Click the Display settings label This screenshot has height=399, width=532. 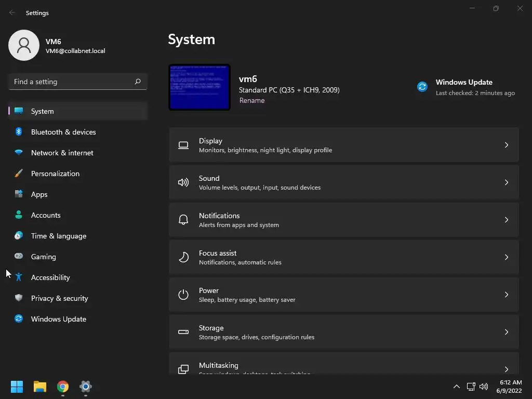pyautogui.click(x=210, y=141)
